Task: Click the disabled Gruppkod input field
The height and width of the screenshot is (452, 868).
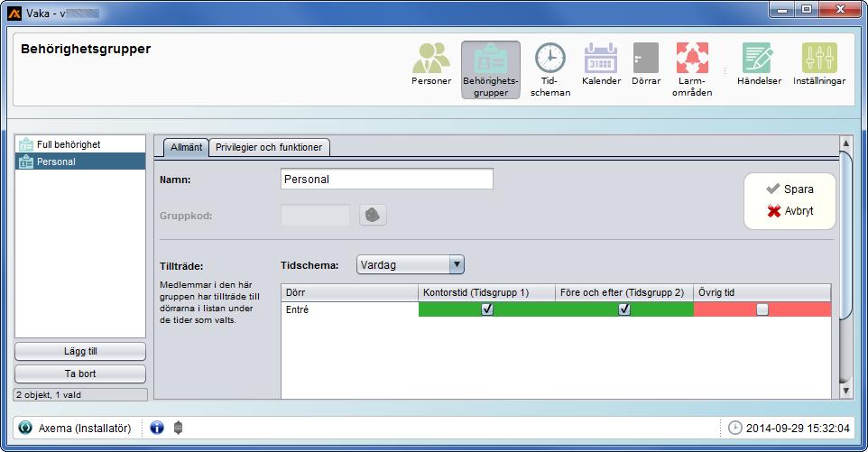Action: click(x=315, y=215)
